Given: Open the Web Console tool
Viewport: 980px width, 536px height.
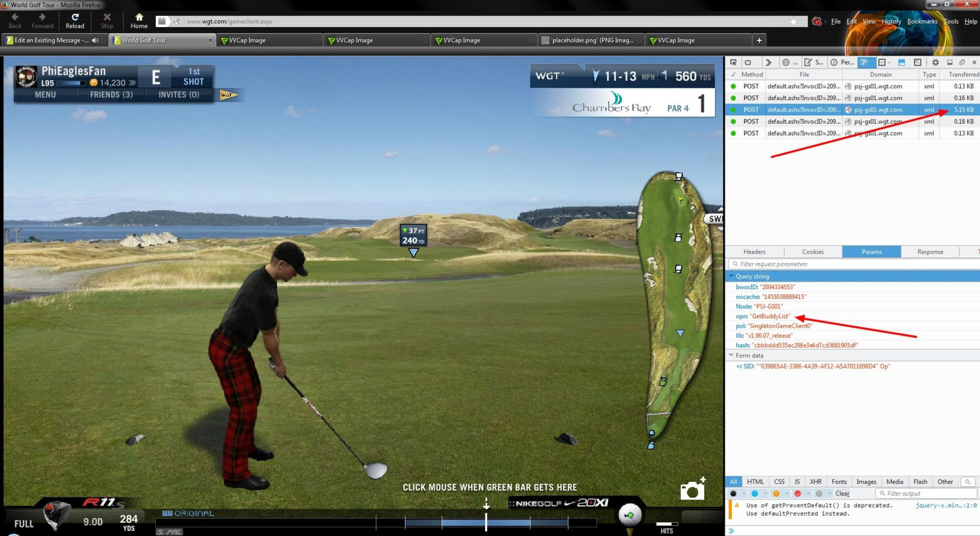Looking at the screenshot, I should [x=768, y=62].
